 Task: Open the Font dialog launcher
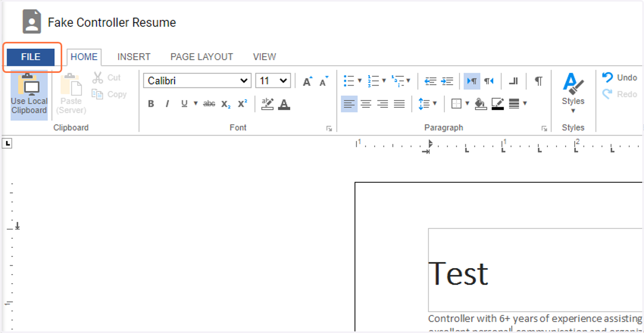329,129
